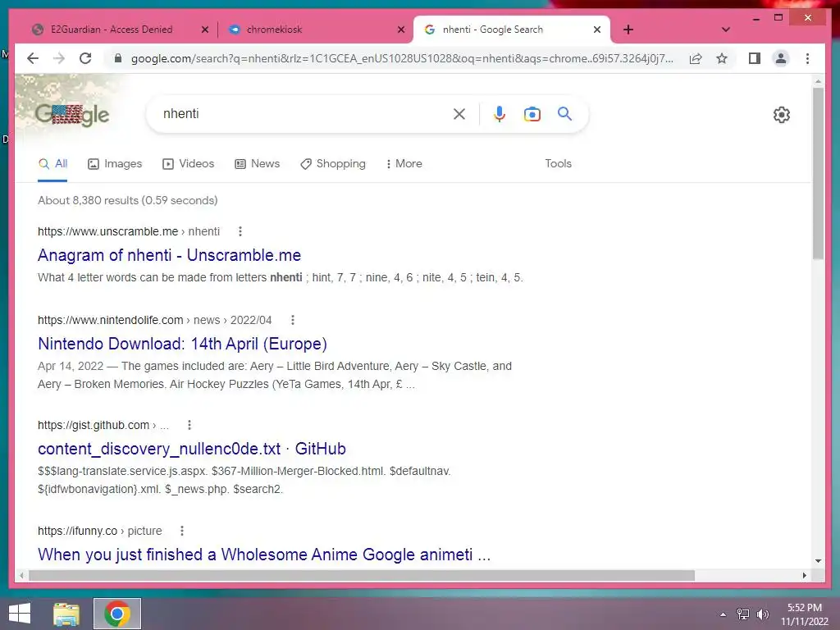Image resolution: width=840 pixels, height=630 pixels.
Task: View site information via the lock icon
Action: 118,58
